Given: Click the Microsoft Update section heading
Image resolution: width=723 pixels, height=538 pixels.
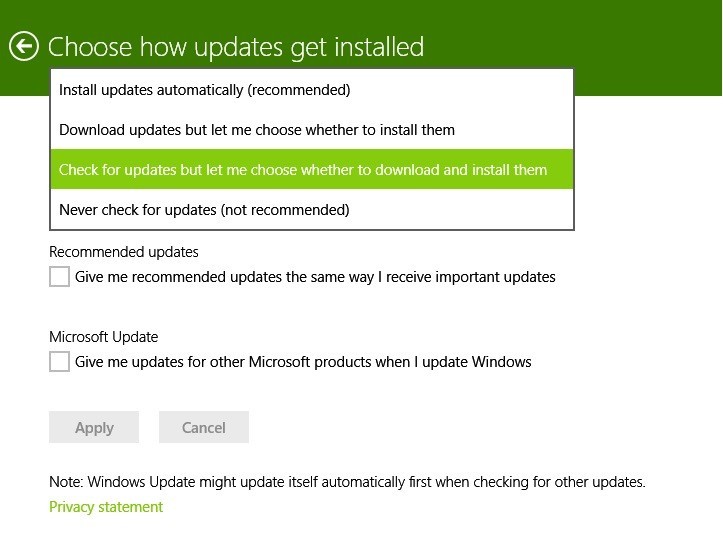Looking at the screenshot, I should (x=104, y=337).
